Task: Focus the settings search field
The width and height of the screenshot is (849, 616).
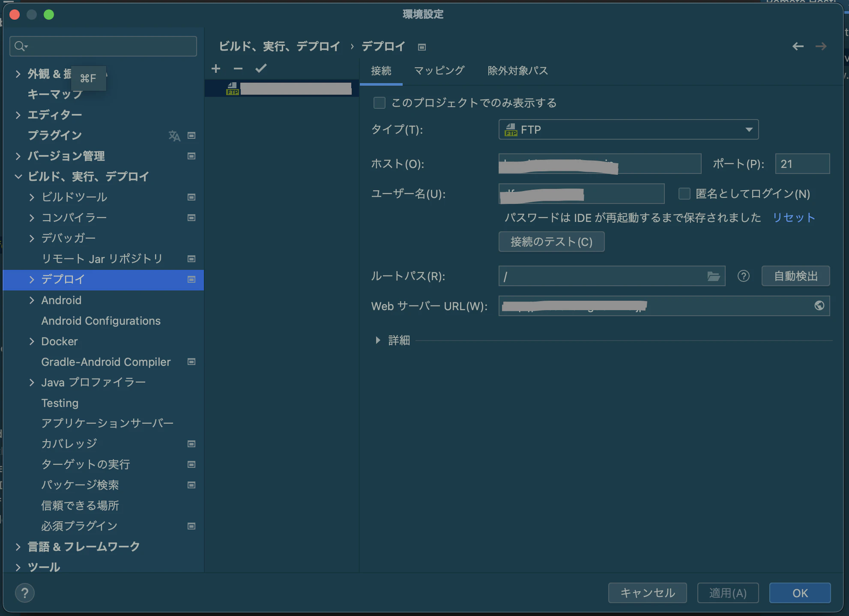Action: coord(103,46)
